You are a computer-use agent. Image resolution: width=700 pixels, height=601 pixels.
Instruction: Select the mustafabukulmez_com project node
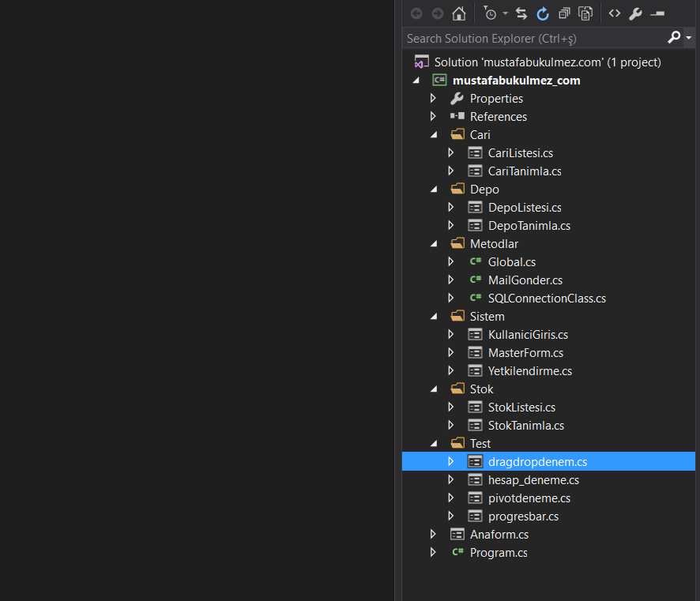coord(516,81)
